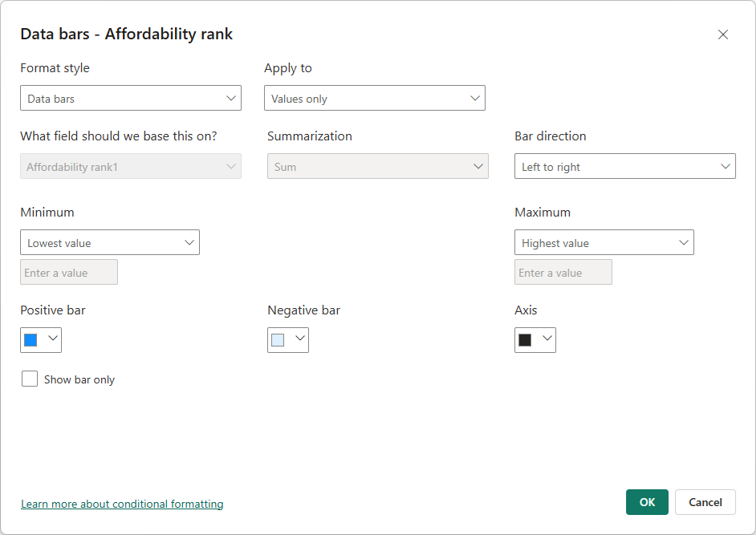Screen dimensions: 756x535
Task: Click the Maximum Enter a value field
Action: pos(563,272)
